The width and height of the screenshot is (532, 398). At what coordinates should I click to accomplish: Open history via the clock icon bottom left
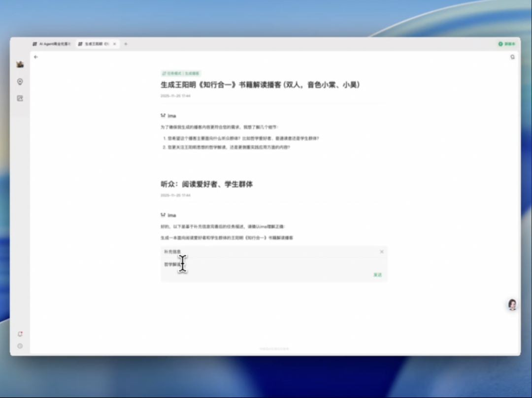20,345
